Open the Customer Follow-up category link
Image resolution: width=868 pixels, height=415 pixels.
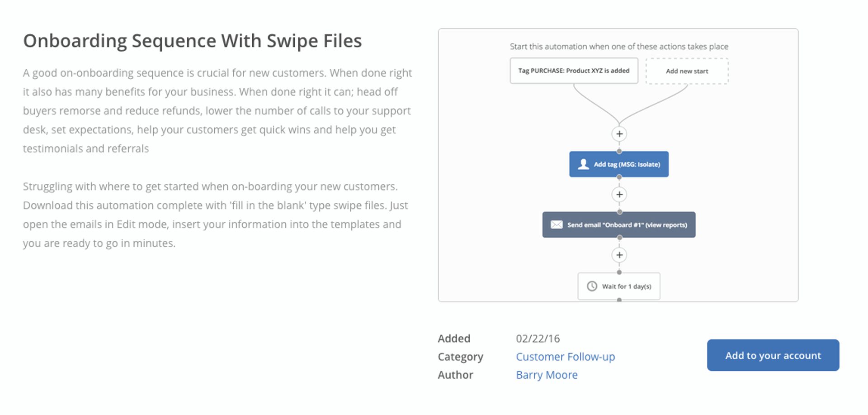tap(565, 357)
